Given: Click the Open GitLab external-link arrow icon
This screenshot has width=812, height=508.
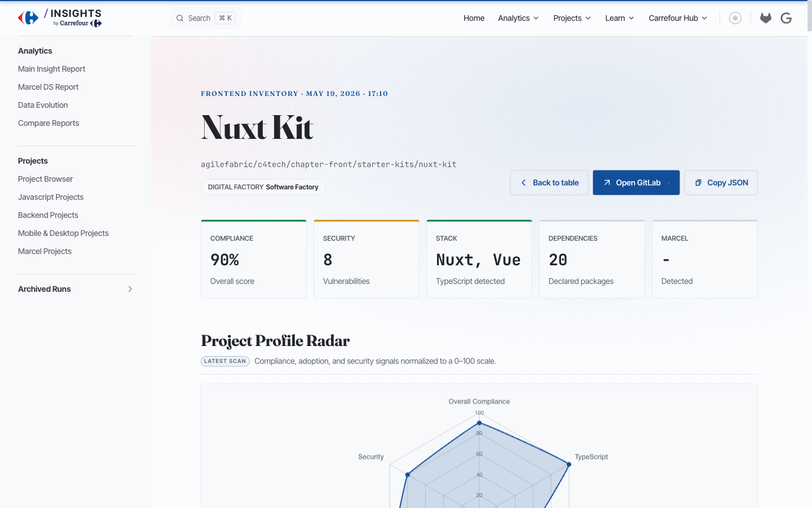Looking at the screenshot, I should click(x=607, y=183).
